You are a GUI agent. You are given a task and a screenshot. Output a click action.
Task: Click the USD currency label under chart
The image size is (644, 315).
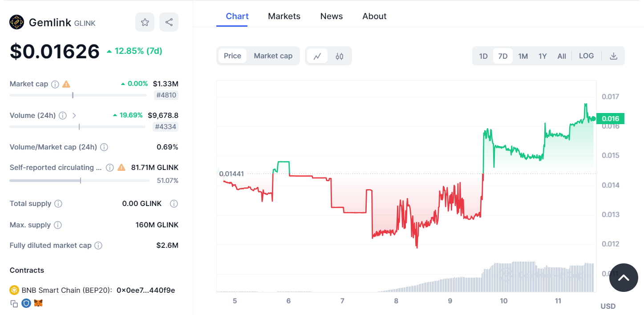(608, 306)
